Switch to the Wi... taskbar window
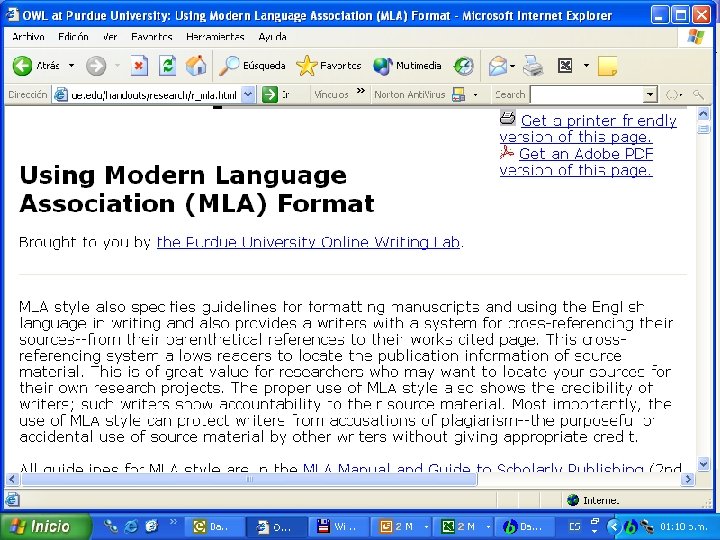 pyautogui.click(x=338, y=527)
